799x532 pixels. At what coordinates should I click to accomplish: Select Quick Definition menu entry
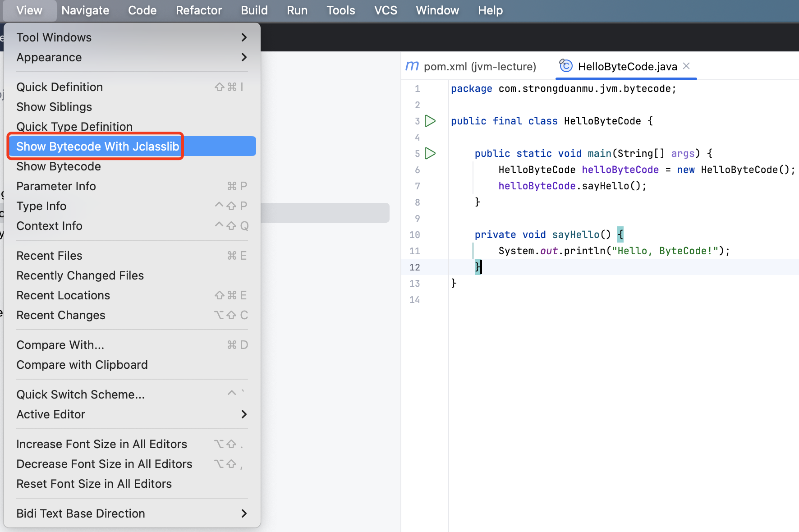tap(60, 87)
